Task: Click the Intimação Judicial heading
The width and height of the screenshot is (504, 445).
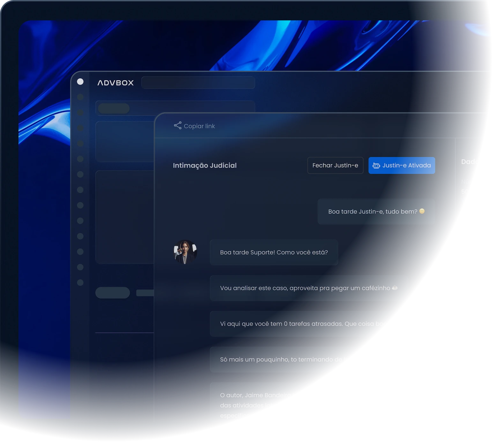Action: pos(205,165)
